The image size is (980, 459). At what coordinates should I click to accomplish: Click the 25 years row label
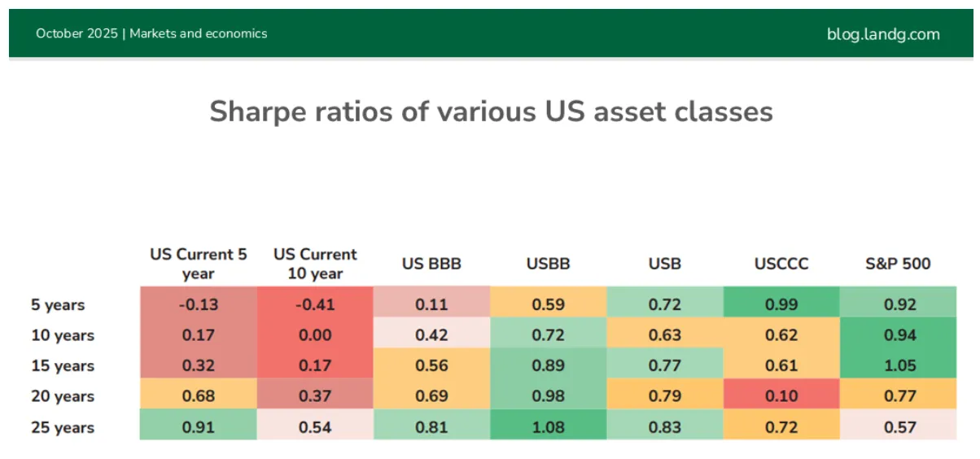[63, 427]
